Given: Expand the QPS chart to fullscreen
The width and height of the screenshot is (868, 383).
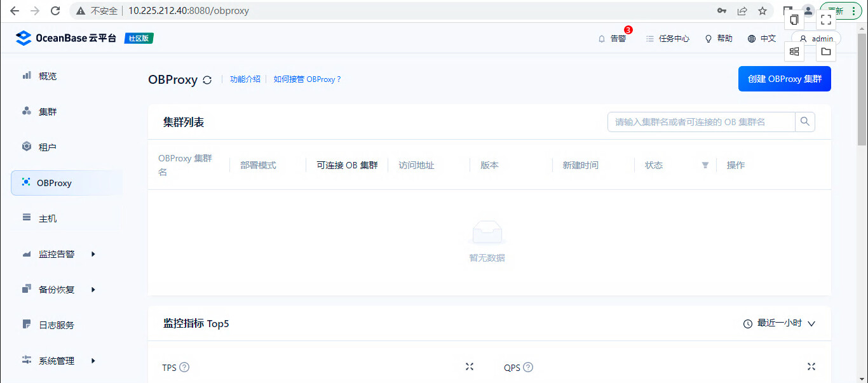Looking at the screenshot, I should tap(811, 366).
